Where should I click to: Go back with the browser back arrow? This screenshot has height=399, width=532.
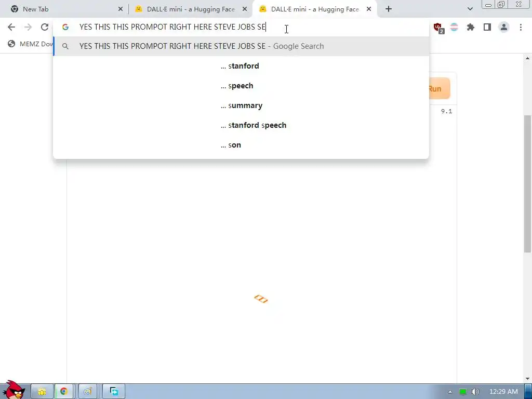[x=11, y=27]
